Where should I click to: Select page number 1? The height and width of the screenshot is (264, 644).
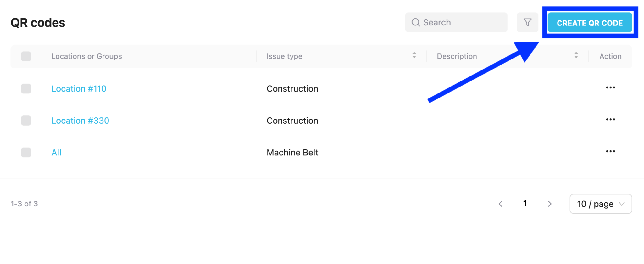[525, 204]
